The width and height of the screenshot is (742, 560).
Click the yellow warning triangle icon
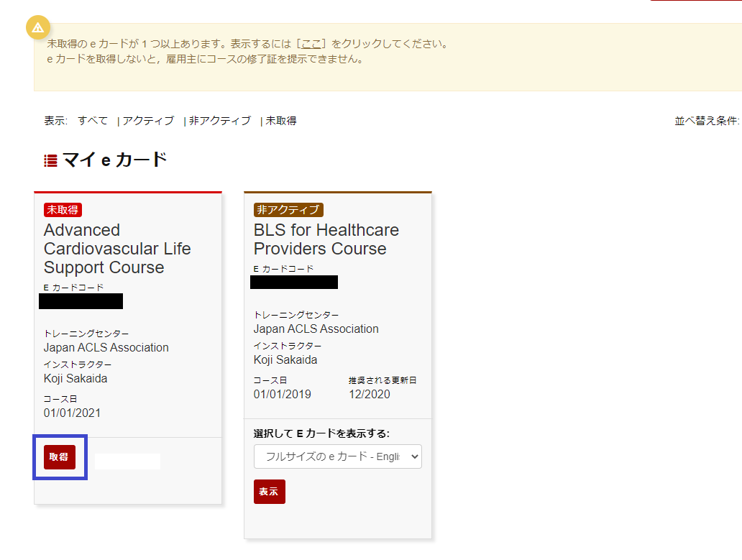37,27
